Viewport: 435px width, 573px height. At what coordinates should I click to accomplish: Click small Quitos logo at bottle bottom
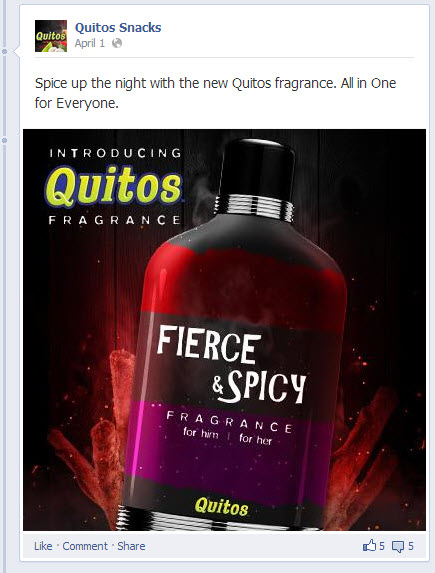(x=222, y=506)
